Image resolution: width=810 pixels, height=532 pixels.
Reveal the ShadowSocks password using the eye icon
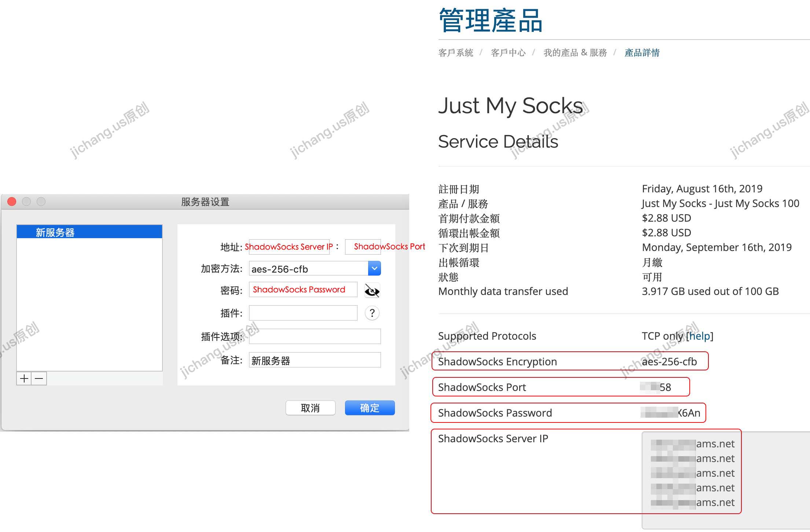[x=372, y=291]
